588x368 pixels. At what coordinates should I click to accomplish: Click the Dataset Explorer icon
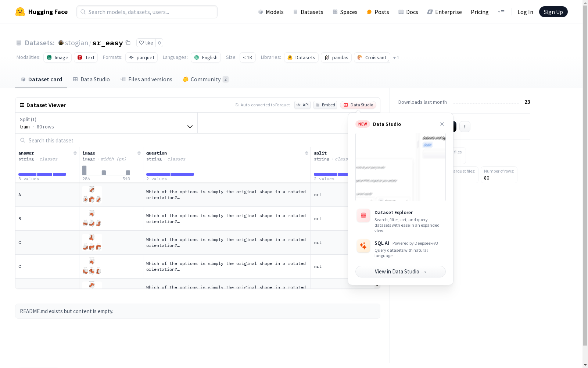pos(363,216)
